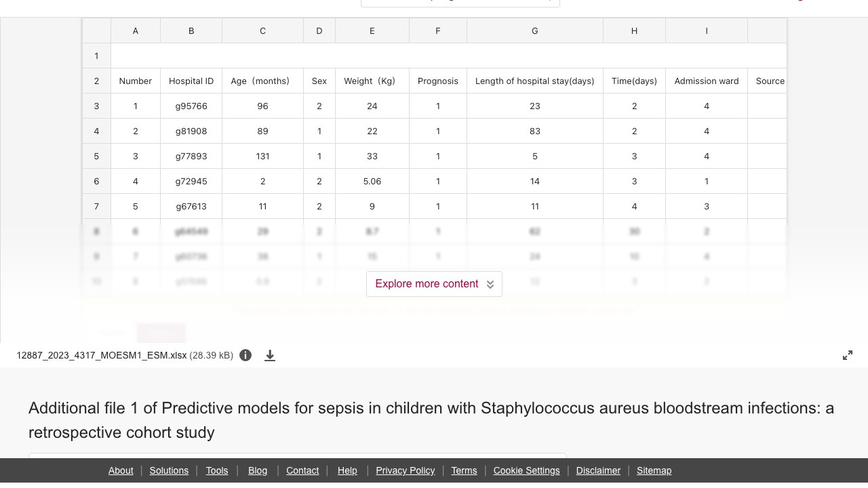
Task: Open file info icon next to filename
Action: (x=245, y=355)
